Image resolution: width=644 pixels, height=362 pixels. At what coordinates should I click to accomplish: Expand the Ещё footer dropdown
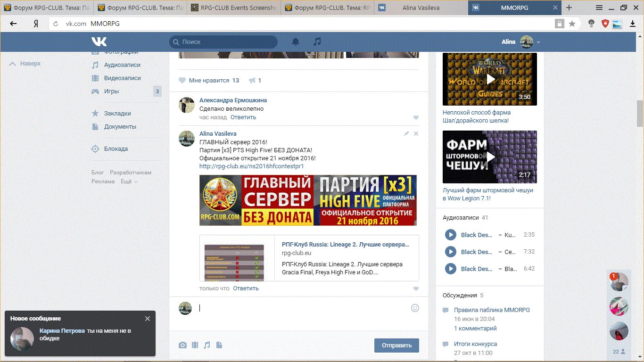pyautogui.click(x=129, y=181)
